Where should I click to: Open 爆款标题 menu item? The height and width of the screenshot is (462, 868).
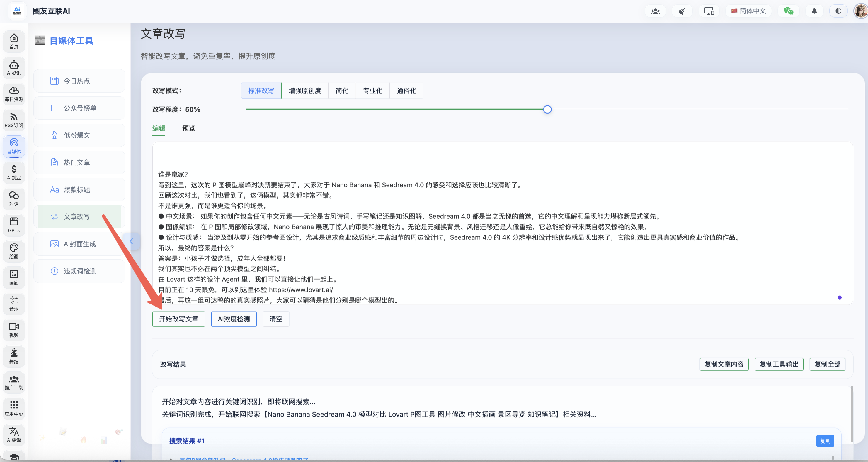tap(76, 190)
